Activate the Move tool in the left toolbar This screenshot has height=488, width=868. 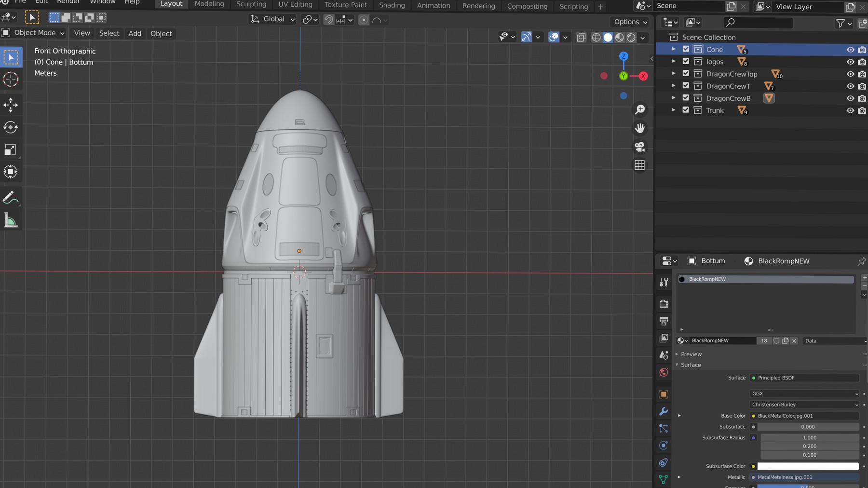[11, 105]
